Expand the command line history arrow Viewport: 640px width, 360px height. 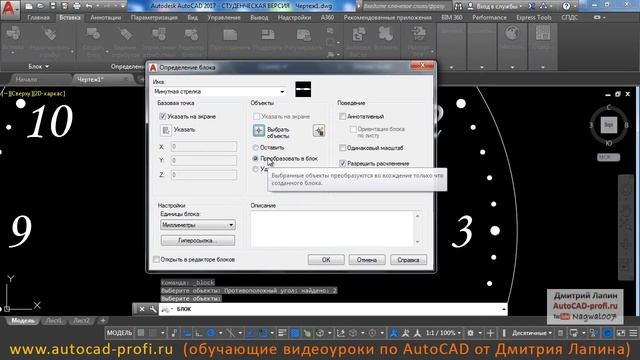tap(504, 309)
